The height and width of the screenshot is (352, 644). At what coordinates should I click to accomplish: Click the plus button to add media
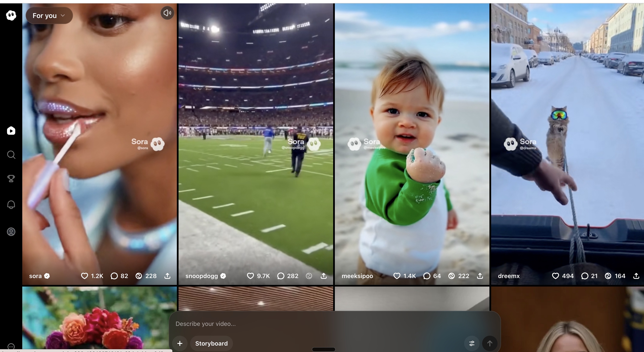tap(180, 343)
